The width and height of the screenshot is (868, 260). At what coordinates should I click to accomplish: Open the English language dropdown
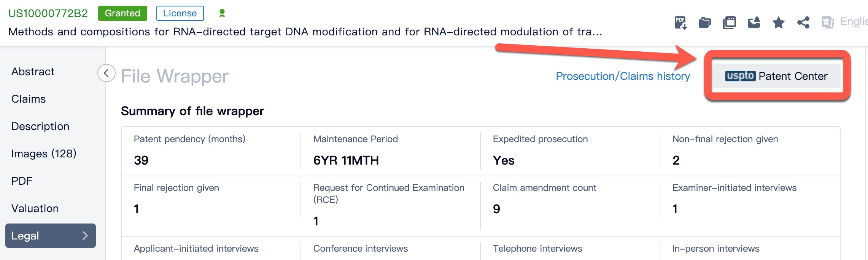854,22
